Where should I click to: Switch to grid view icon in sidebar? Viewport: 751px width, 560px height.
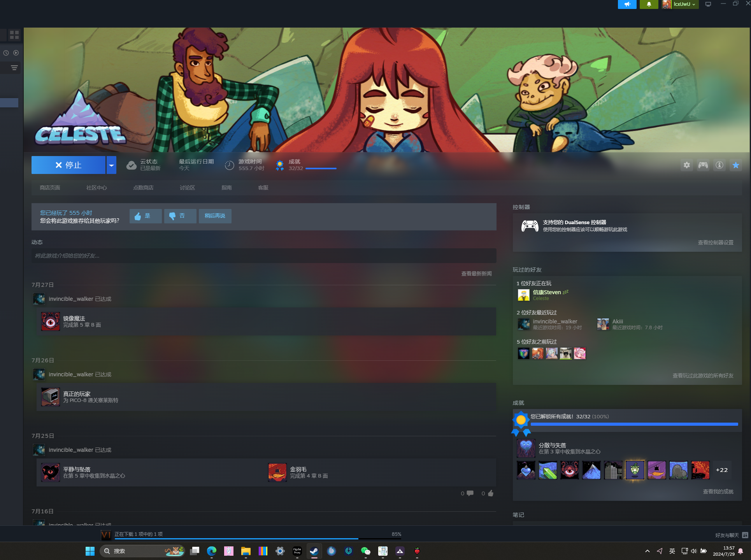point(14,35)
